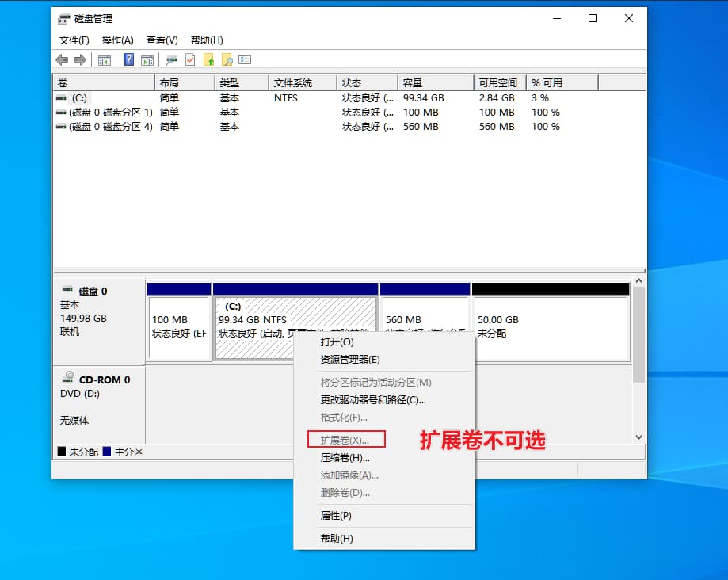Select 属性(P) in the context menu

(384, 516)
